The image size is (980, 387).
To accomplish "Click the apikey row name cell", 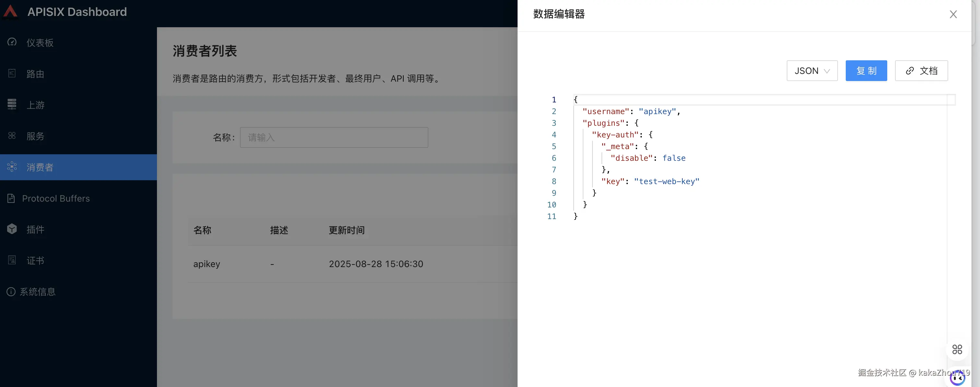I will (207, 264).
